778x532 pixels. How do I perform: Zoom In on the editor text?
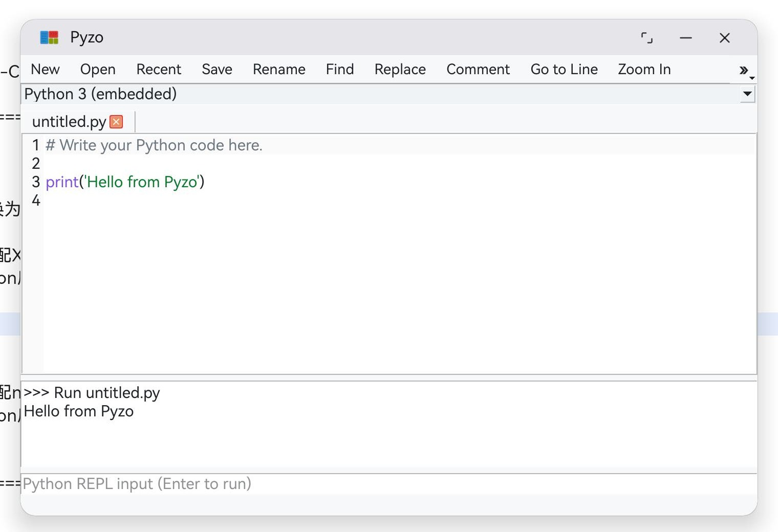pos(644,69)
